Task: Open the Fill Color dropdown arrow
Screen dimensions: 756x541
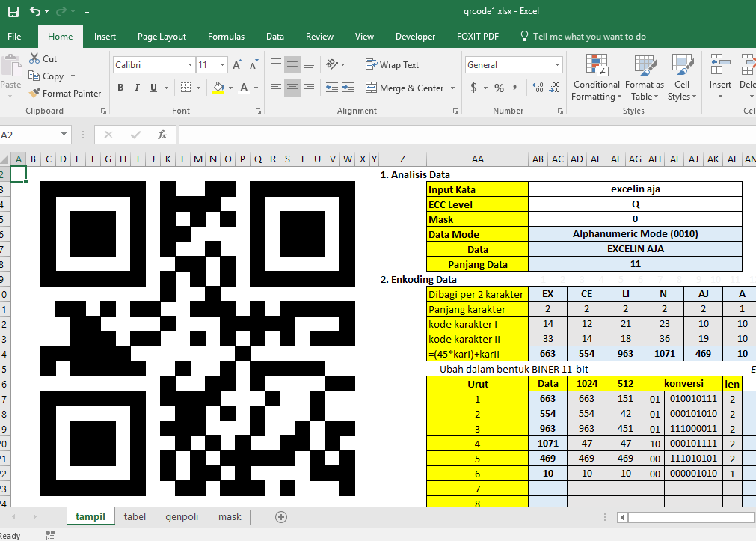Action: tap(230, 88)
